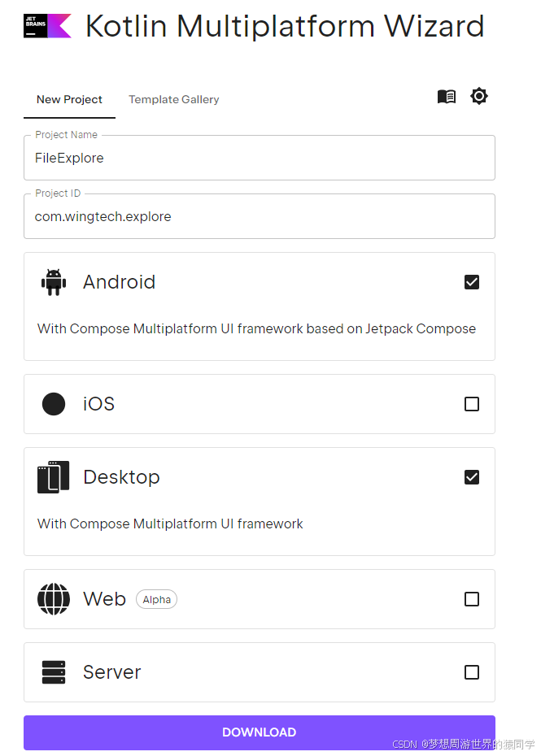The image size is (541, 756).
Task: Click the Kotlin Multiplatform Wizard title
Action: pos(285,27)
